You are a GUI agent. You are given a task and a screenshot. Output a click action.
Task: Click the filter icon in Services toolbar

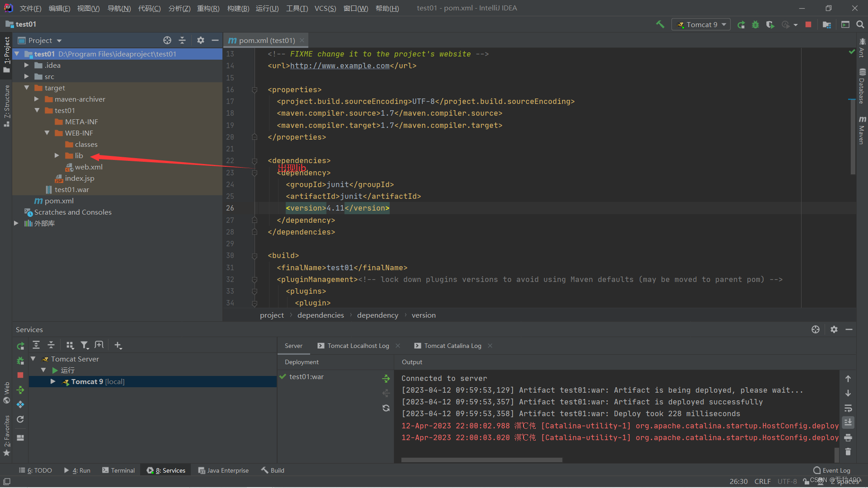click(x=85, y=345)
